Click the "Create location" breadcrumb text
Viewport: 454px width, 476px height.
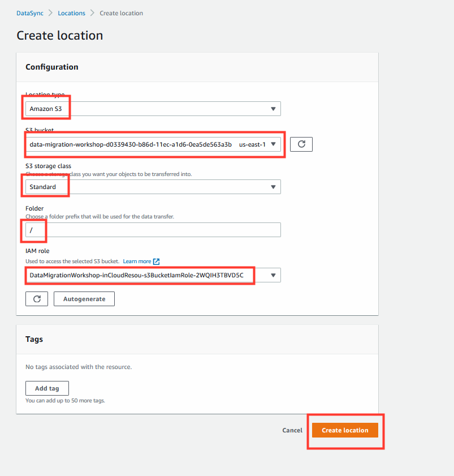click(x=122, y=13)
